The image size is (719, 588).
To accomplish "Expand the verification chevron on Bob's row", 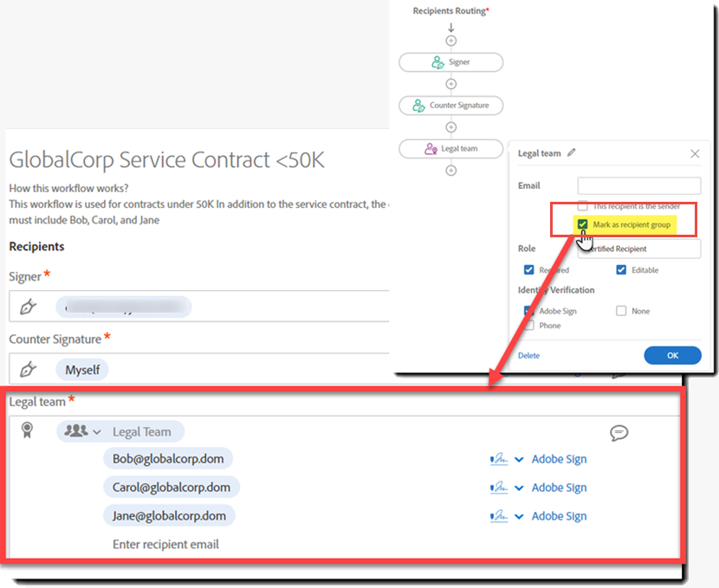I will [x=519, y=460].
